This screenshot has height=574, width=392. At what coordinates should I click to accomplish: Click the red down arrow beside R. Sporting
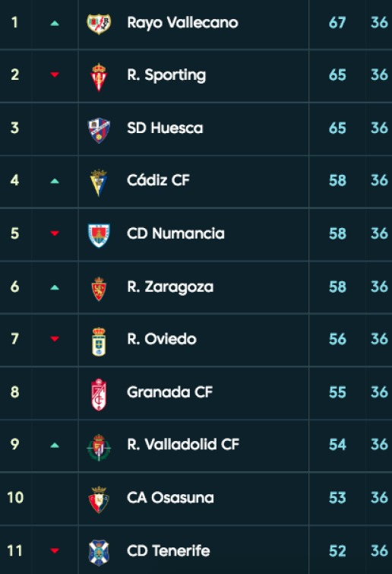[x=55, y=75]
